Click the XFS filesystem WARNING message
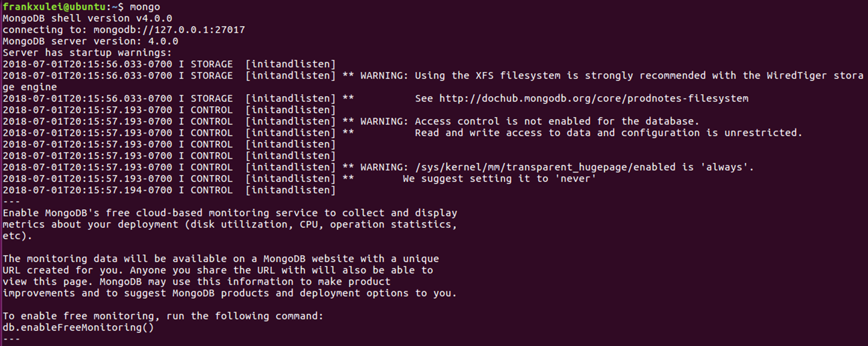This screenshot has width=868, height=346. click(x=612, y=75)
